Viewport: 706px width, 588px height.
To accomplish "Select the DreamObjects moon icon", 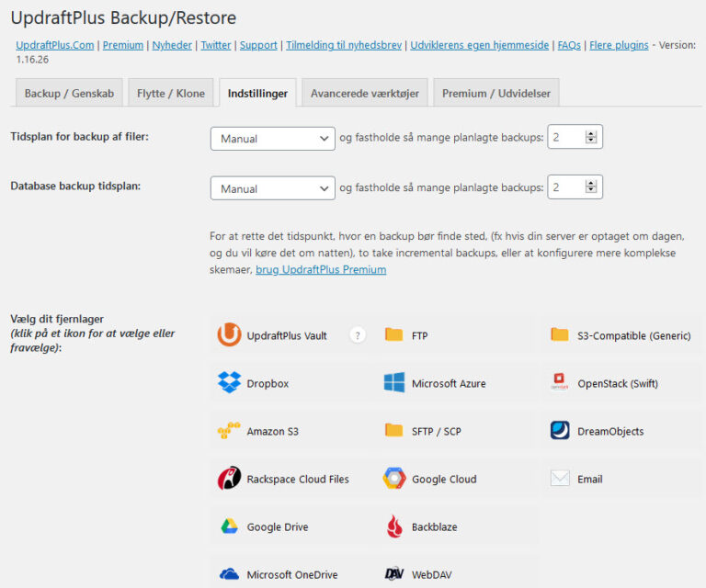I will pyautogui.click(x=560, y=431).
